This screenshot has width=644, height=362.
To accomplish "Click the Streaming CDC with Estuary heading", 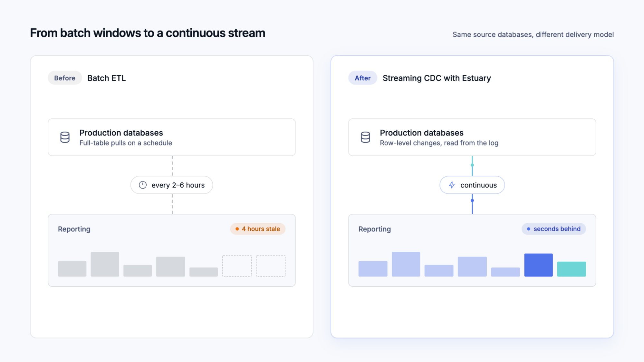I will [x=437, y=78].
